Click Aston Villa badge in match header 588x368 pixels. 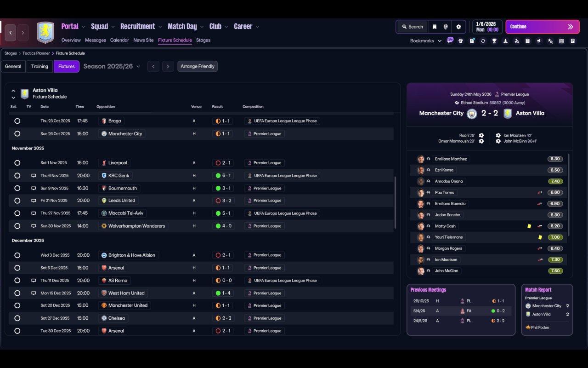(507, 114)
